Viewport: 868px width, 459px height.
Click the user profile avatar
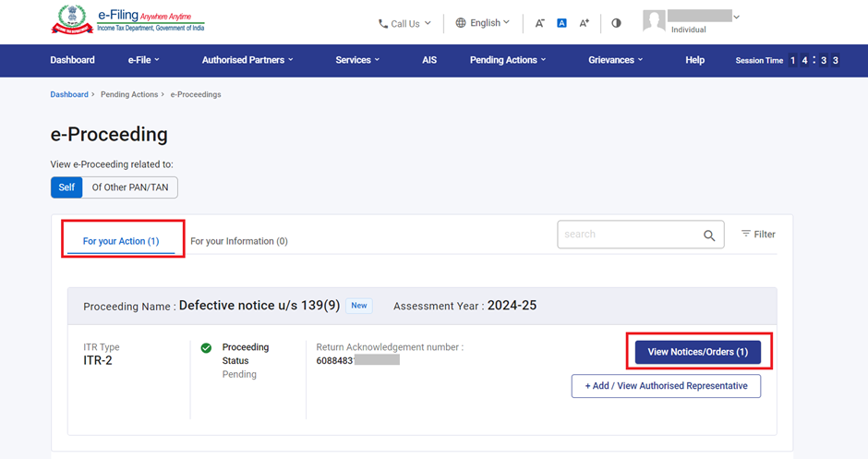654,21
